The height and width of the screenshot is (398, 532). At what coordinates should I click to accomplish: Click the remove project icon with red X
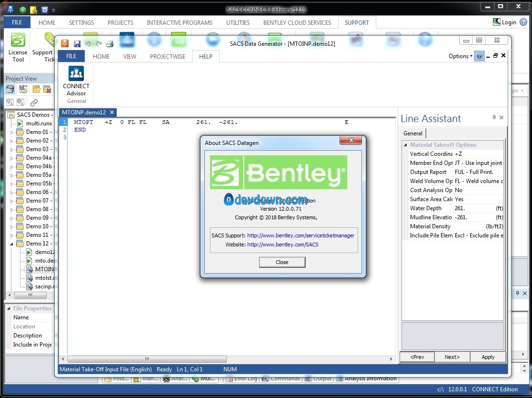47,89
